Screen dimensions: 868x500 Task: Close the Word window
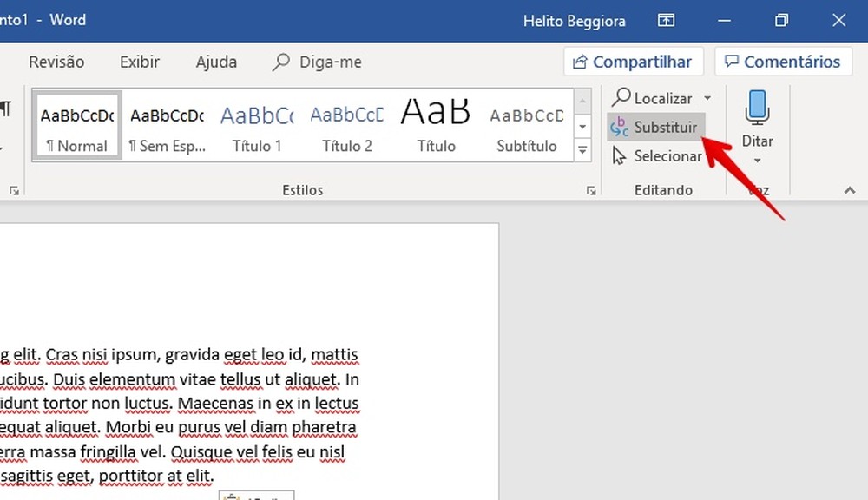click(x=838, y=21)
